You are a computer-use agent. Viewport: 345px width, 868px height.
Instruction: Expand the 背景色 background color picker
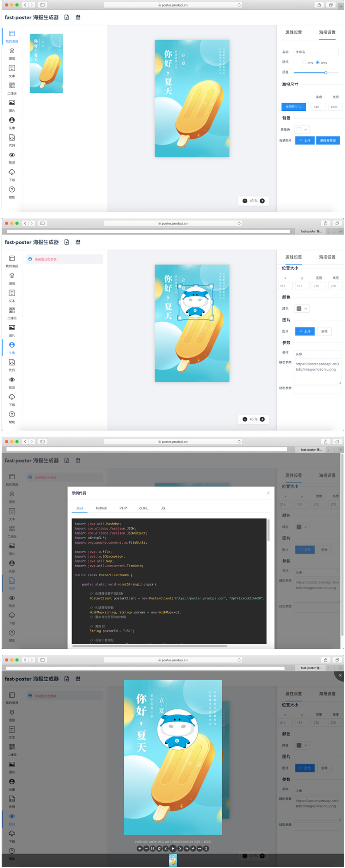click(302, 129)
